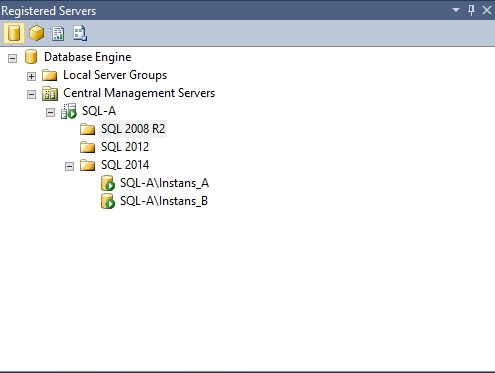This screenshot has width=495, height=373.
Task: Click the Local Server Groups folder icon
Action: click(x=50, y=75)
